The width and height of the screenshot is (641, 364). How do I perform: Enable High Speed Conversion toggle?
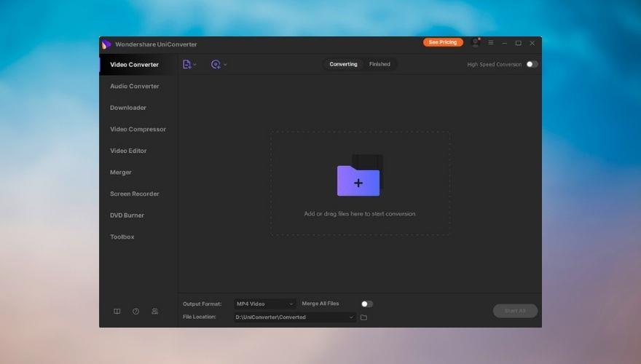point(532,64)
